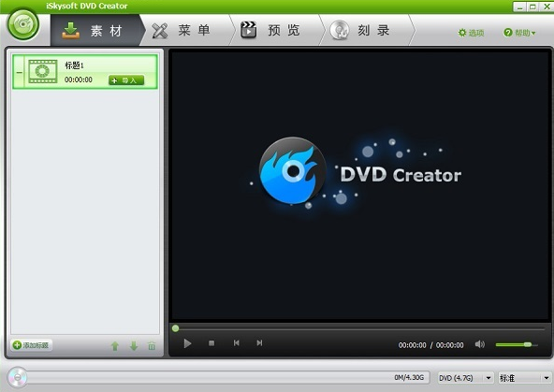Click the 添加标题 add title button
This screenshot has width=554, height=392.
point(32,345)
